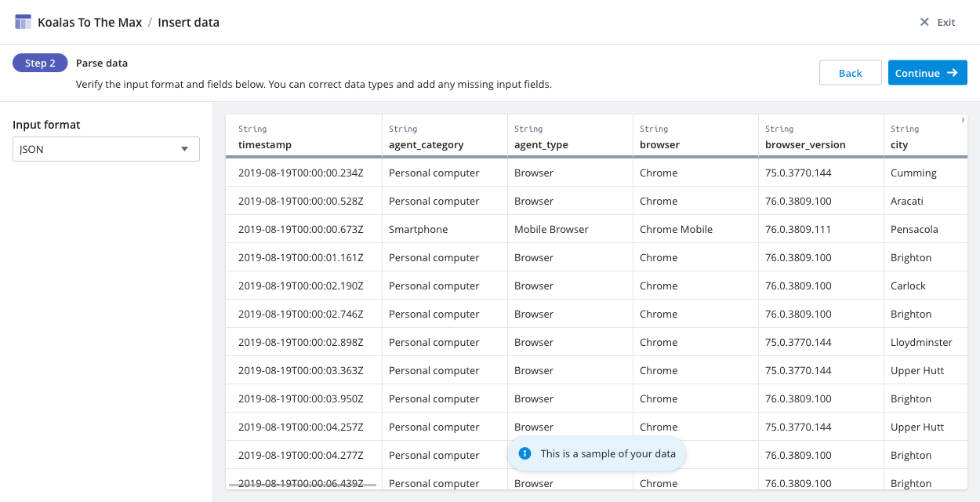Click the table icon beside Koalas To The Max

point(23,22)
